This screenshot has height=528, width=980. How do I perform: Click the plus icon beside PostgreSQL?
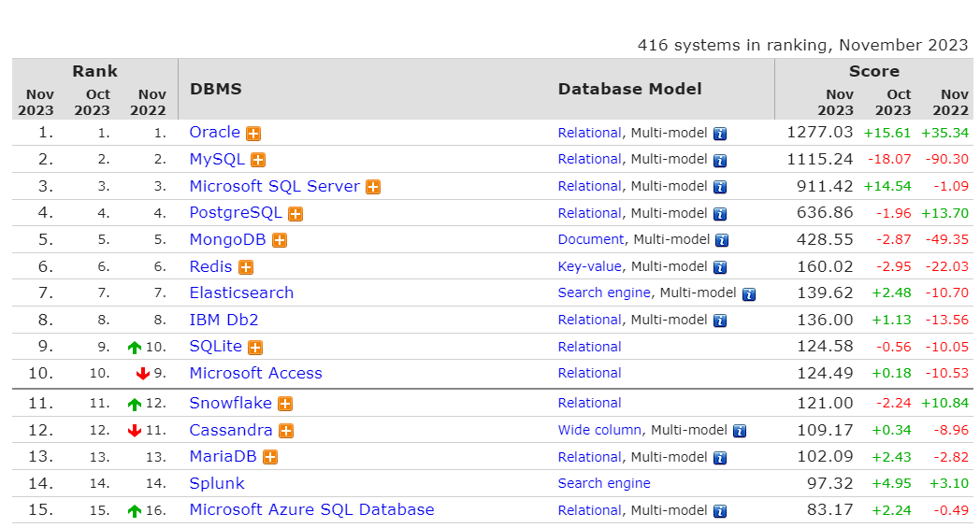pyautogui.click(x=295, y=214)
